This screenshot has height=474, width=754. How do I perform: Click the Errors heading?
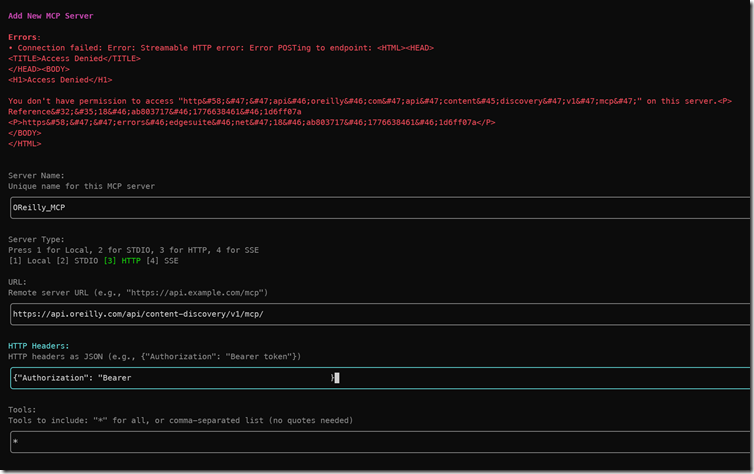26,37
